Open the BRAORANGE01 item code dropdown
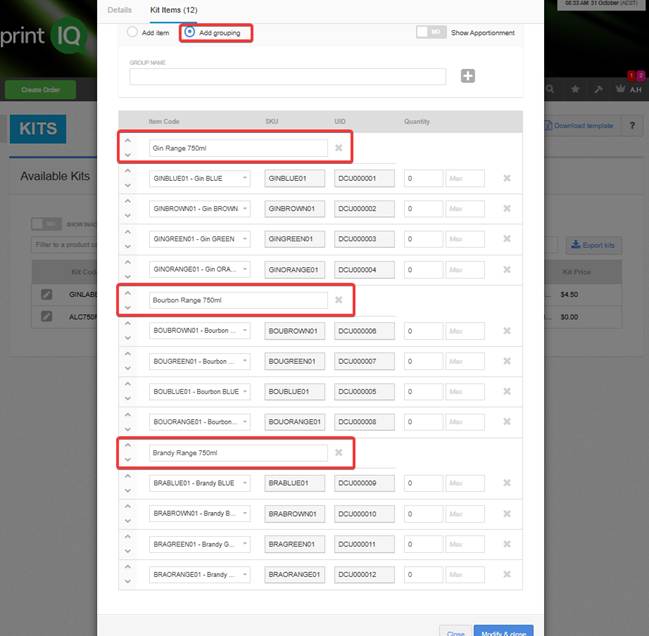The height and width of the screenshot is (636, 649). pyautogui.click(x=200, y=574)
